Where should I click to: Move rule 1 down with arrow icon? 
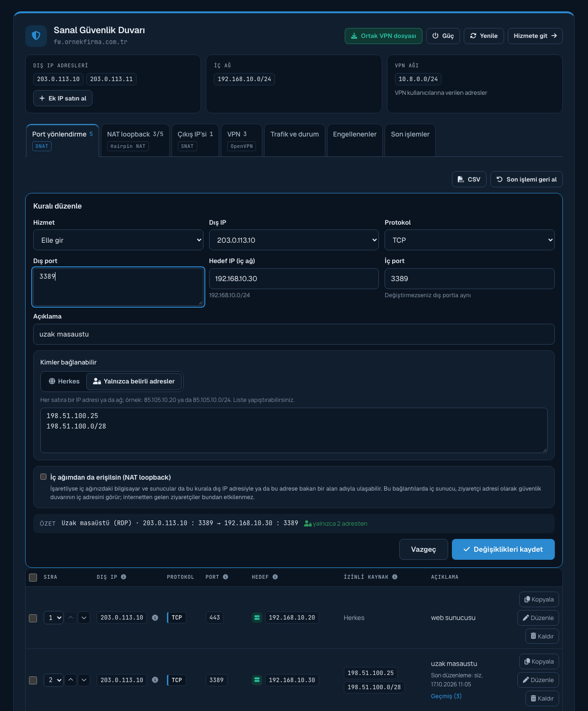click(x=84, y=618)
